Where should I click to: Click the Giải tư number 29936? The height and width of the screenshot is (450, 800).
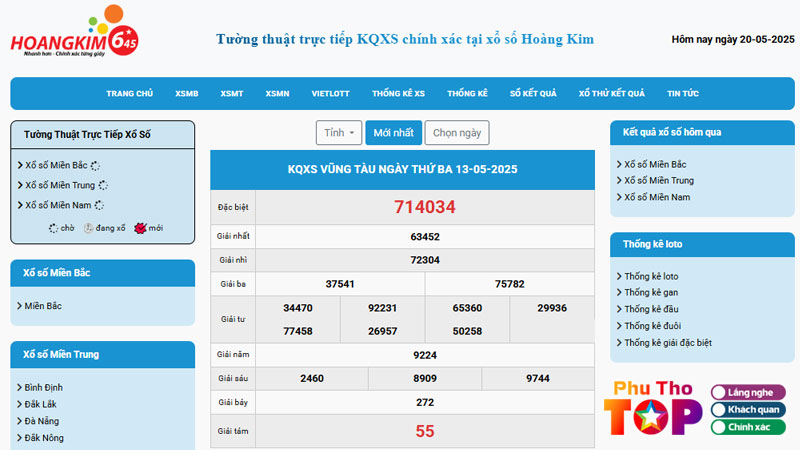[552, 308]
